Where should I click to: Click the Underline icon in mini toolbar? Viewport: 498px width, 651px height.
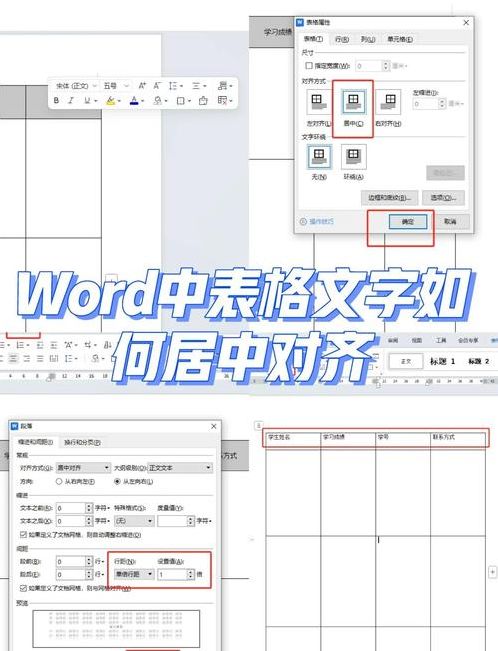click(x=87, y=100)
